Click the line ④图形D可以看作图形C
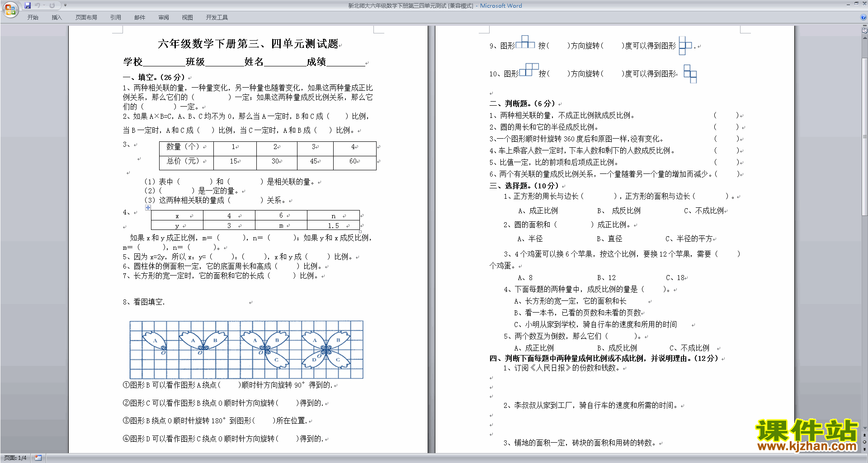This screenshot has width=868, height=463. [223, 439]
